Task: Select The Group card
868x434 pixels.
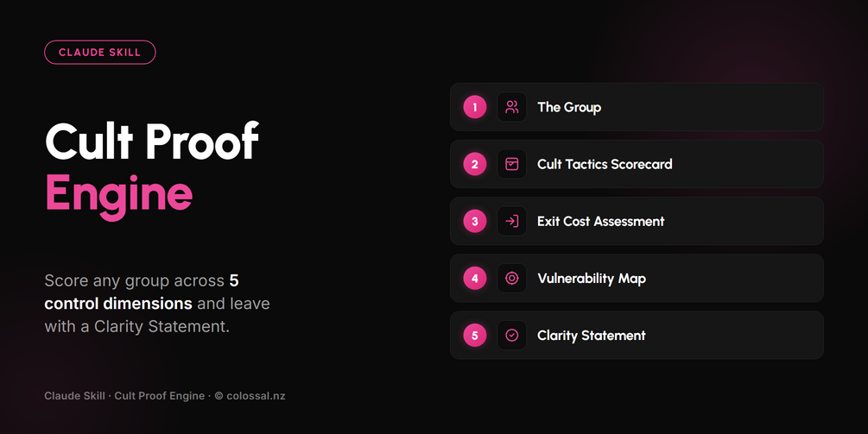Action: click(637, 107)
